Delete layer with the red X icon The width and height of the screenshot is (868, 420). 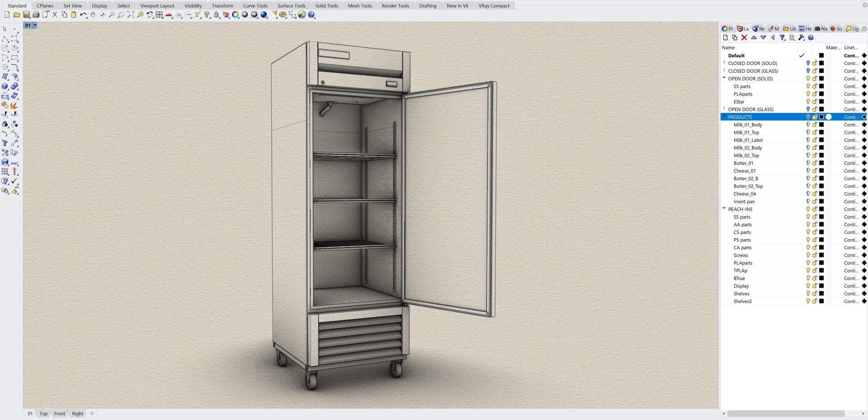coord(744,38)
